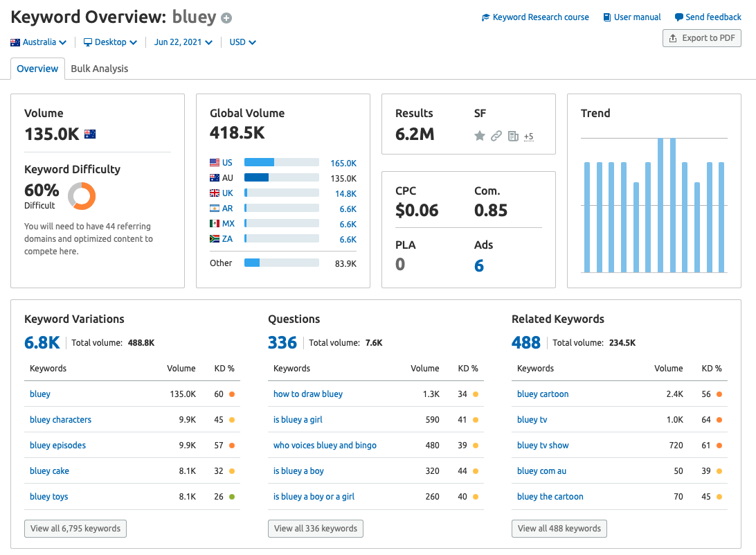This screenshot has width=756, height=555.
Task: Change currency via the USD dropdown
Action: (242, 42)
